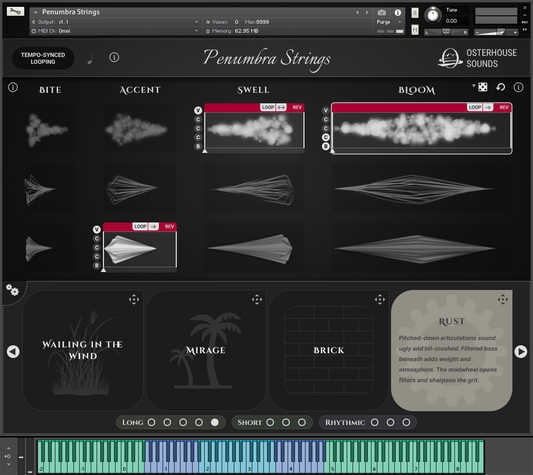Select the third Rhythmic preset dot

406,422
